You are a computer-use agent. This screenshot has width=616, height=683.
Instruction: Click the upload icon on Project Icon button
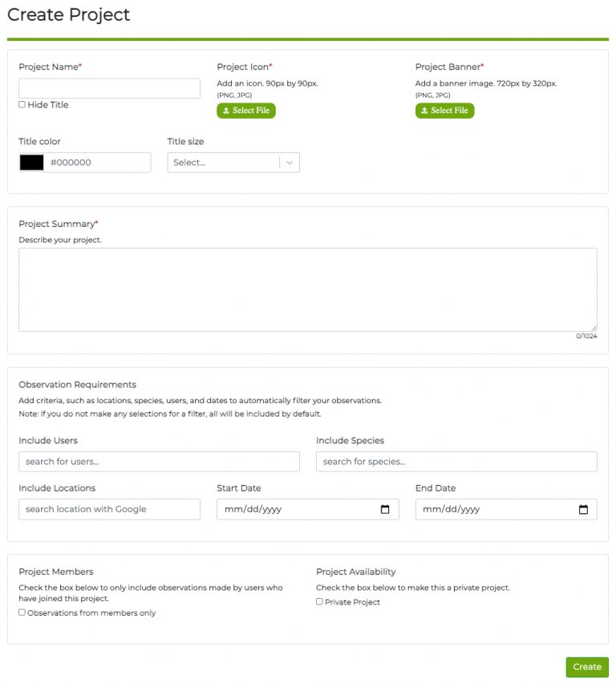click(x=226, y=111)
